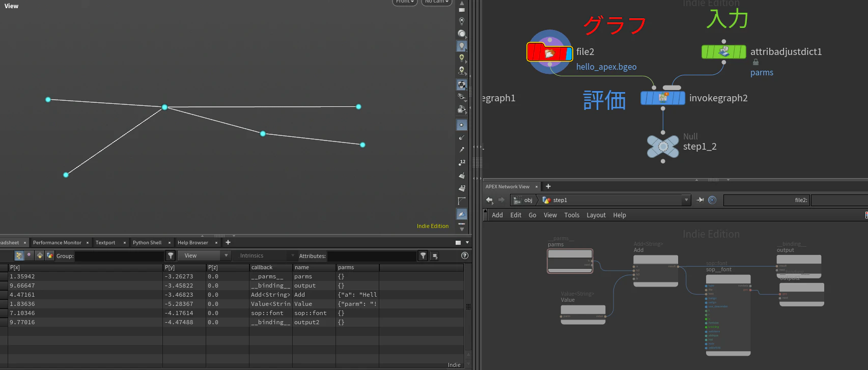Show Vertices attribute class in spreadsheet
Screen dimensions: 868x370
click(29, 255)
